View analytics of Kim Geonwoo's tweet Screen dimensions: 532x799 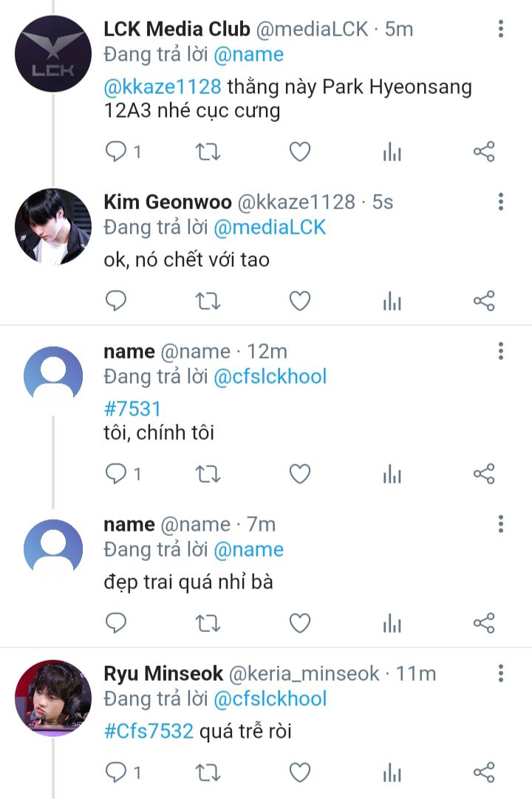(392, 301)
